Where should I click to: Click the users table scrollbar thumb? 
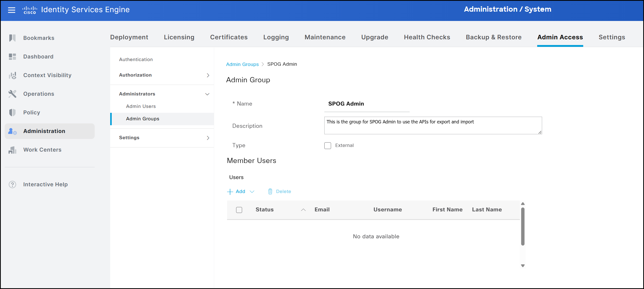523,226
